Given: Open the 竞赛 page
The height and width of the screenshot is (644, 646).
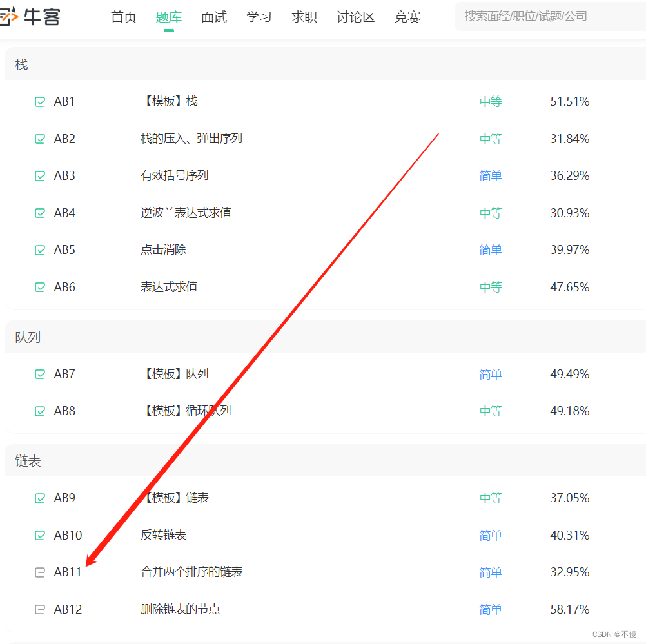Looking at the screenshot, I should tap(406, 17).
